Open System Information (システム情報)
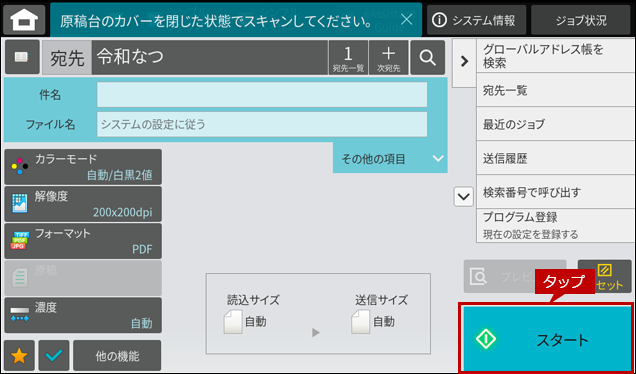 tap(476, 20)
